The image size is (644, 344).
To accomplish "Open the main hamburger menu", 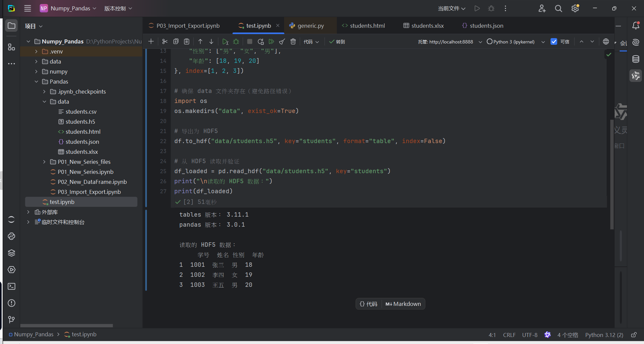I will point(28,8).
